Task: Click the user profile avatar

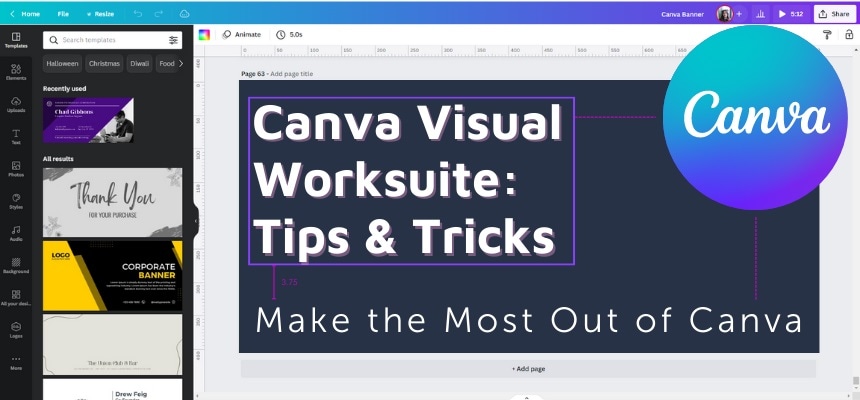Action: (725, 14)
